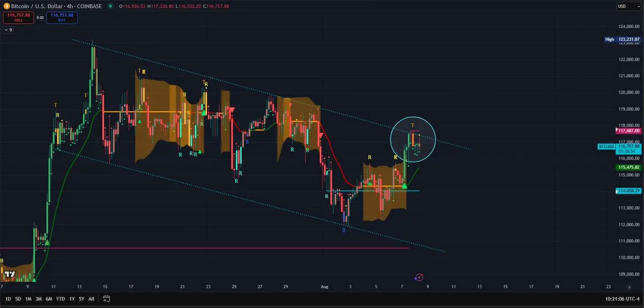The height and width of the screenshot is (308, 644).
Task: Click the BTCUSD 116,757.88 last price label
Action: click(x=620, y=148)
